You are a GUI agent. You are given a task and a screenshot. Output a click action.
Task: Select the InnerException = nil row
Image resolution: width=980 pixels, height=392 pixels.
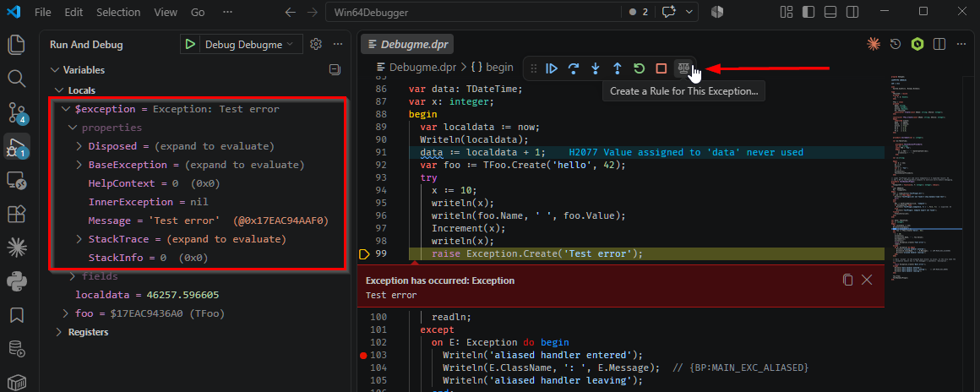click(196, 202)
